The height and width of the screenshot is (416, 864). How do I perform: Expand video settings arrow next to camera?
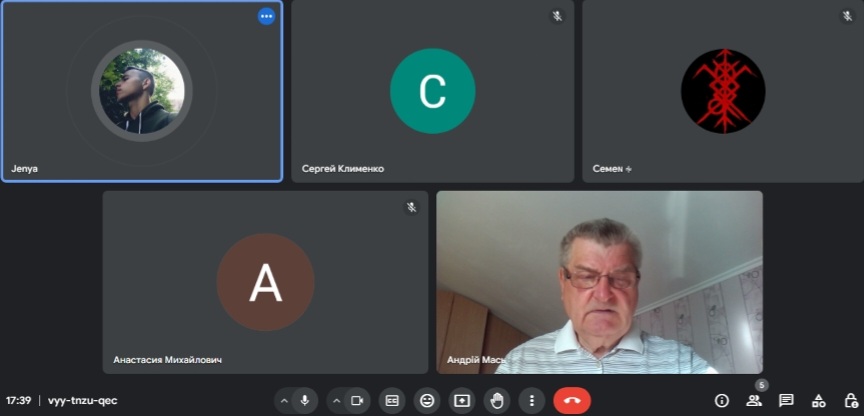[336, 401]
